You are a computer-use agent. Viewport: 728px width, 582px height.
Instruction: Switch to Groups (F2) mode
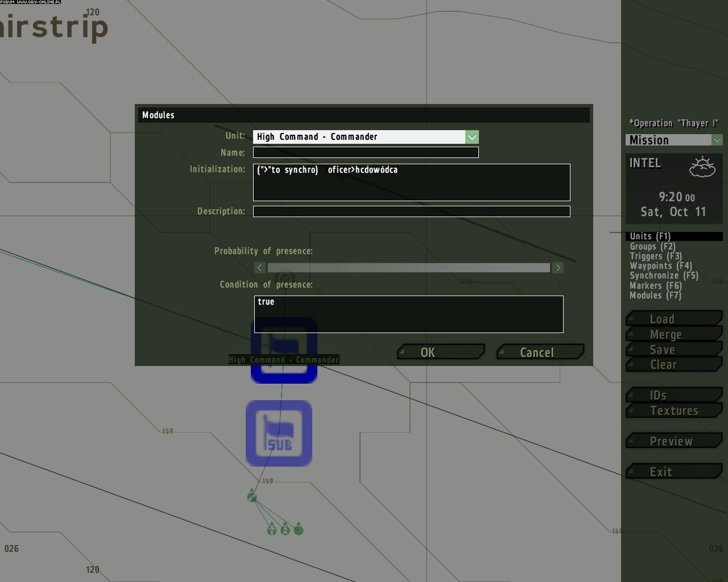tap(652, 246)
